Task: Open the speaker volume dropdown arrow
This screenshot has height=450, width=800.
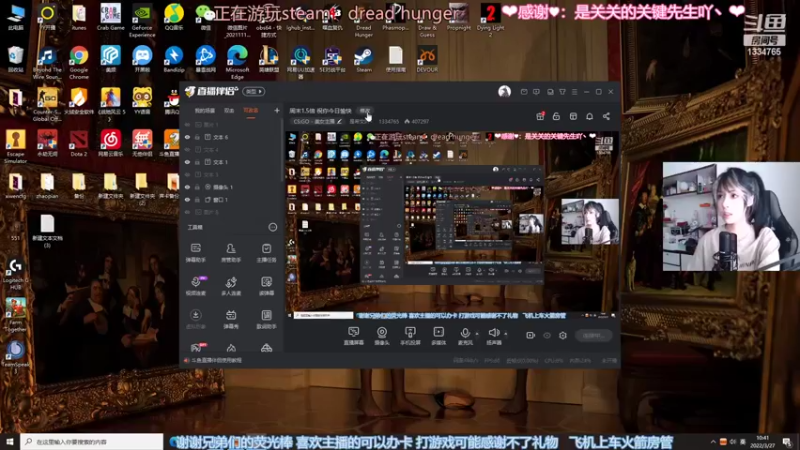Action: point(506,334)
